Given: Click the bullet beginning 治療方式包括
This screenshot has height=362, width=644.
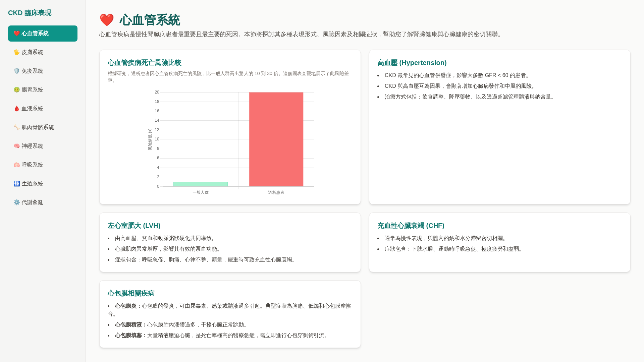Looking at the screenshot, I should (471, 97).
